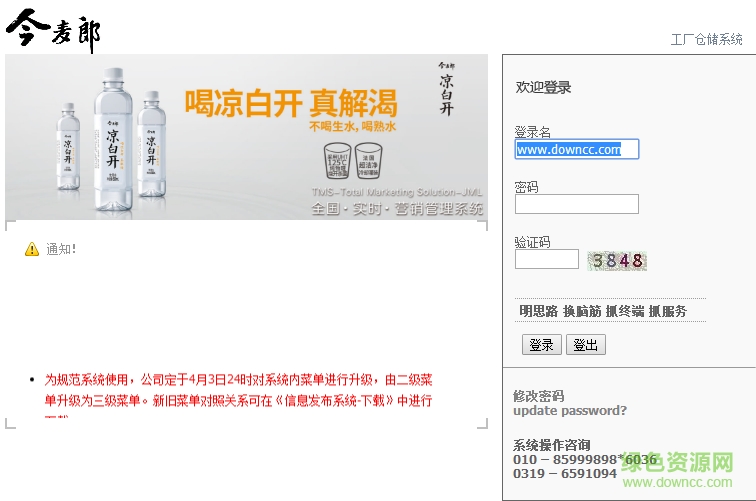Image resolution: width=756 pixels, height=501 pixels.
Task: Click the update password? link
Action: pyautogui.click(x=570, y=411)
